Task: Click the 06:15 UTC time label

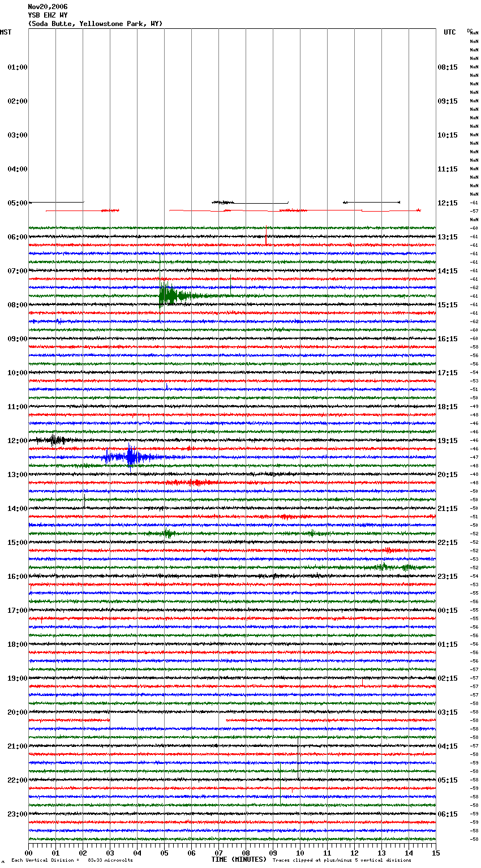Action: pyautogui.click(x=448, y=814)
